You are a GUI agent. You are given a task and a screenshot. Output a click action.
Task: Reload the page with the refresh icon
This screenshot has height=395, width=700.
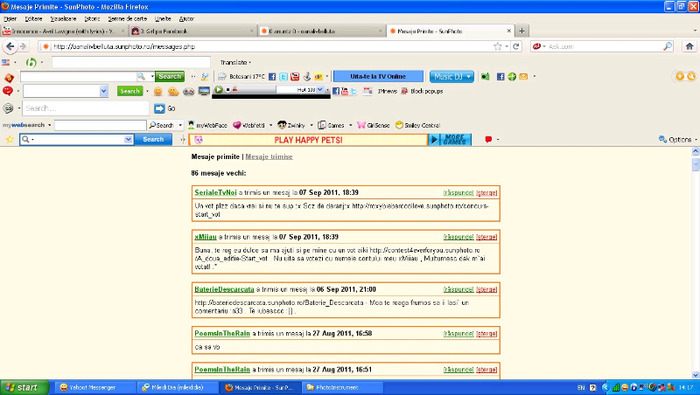[517, 46]
